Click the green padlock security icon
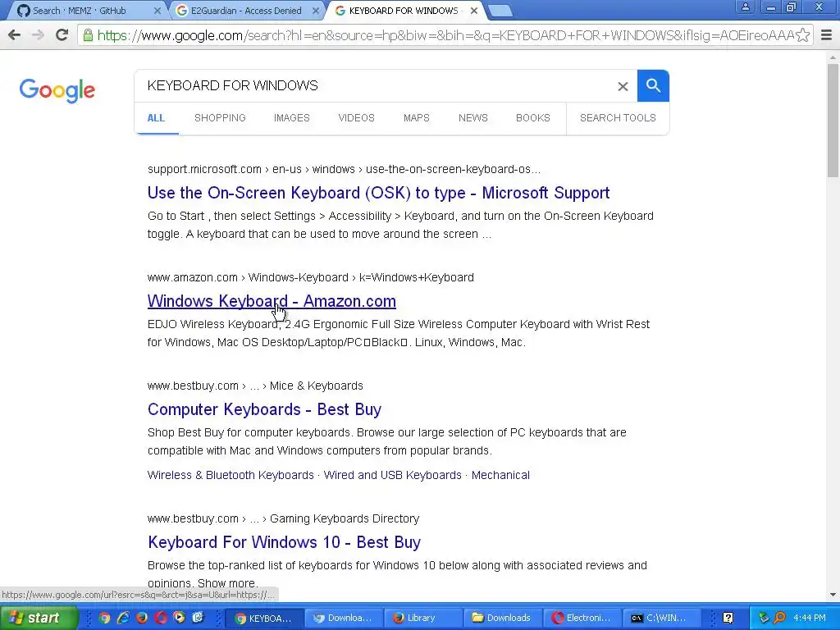 pyautogui.click(x=88, y=35)
